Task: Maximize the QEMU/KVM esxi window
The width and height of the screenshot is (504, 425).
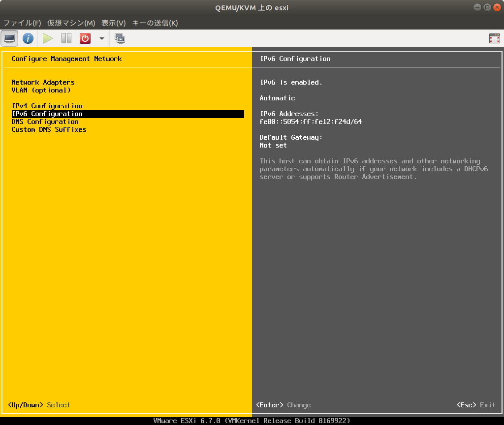Action: tap(487, 7)
